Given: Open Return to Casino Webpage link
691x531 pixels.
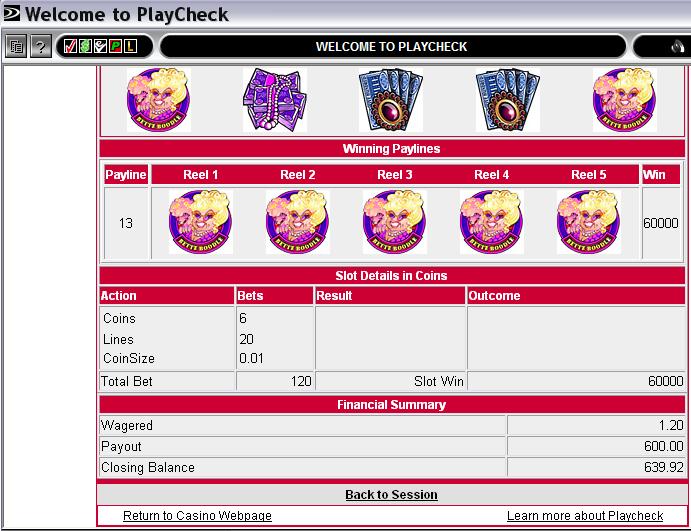Looking at the screenshot, I should pos(197,516).
